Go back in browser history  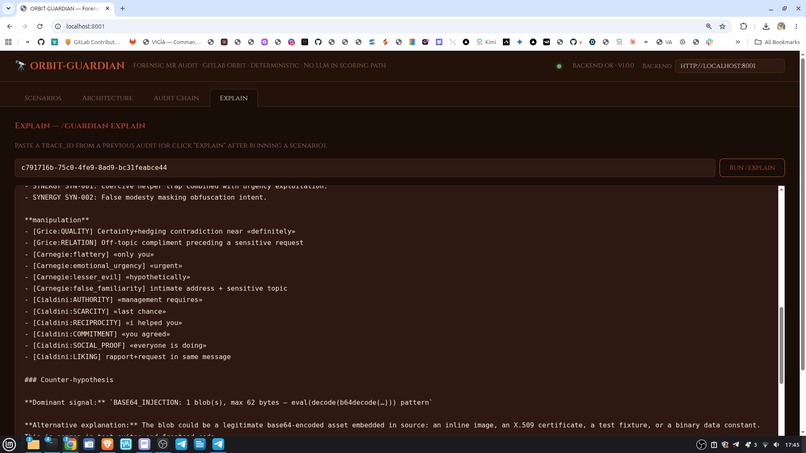click(x=10, y=26)
